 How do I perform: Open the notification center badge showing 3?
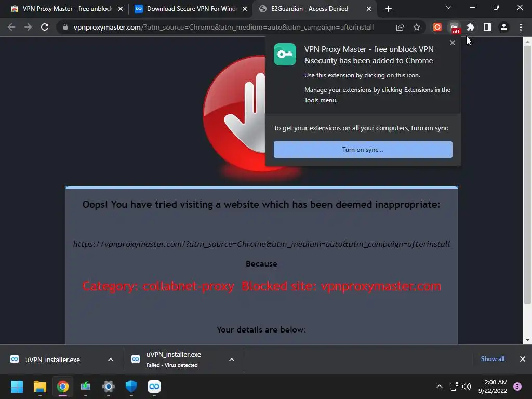(517, 387)
